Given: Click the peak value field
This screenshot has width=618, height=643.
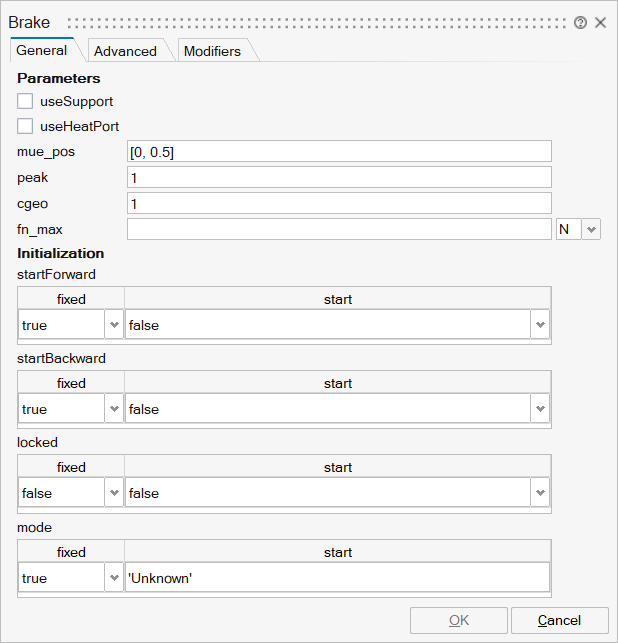Looking at the screenshot, I should click(339, 177).
